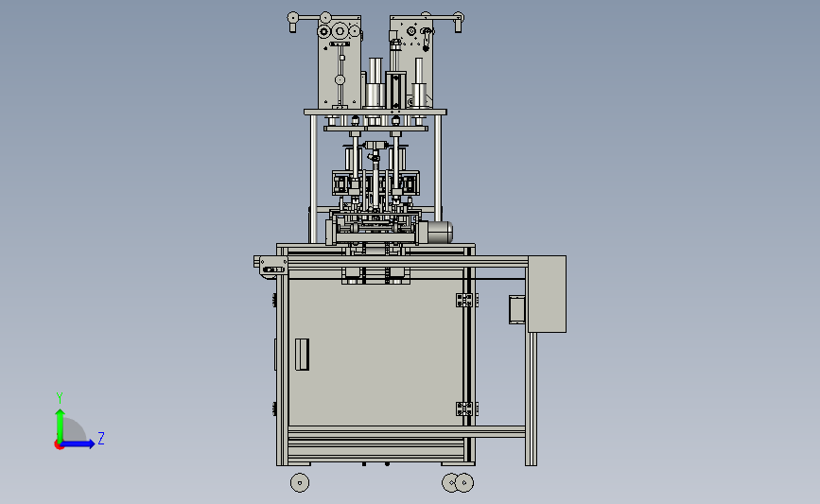The height and width of the screenshot is (504, 820).
Task: Select the lower horizontal frame rail of the cabinet
Action: 407,431
